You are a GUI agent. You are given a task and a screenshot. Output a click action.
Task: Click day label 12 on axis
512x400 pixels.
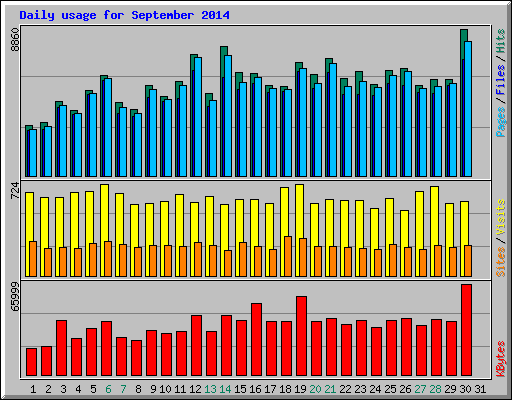click(195, 389)
